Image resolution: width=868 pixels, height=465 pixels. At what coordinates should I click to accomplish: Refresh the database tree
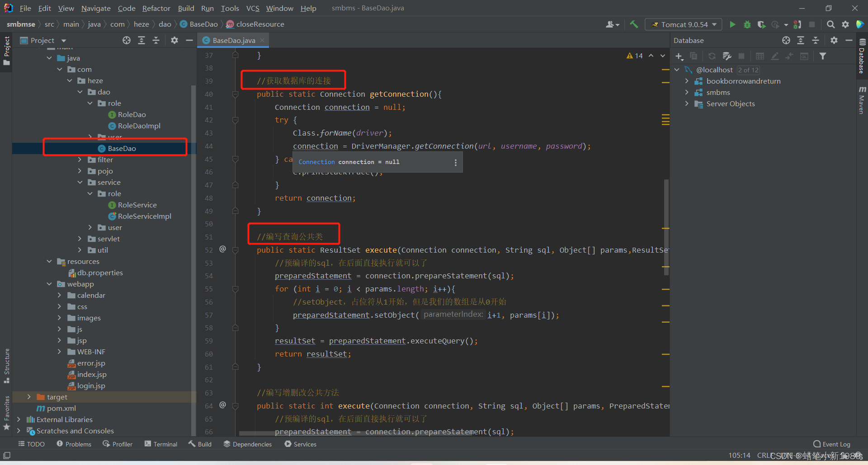point(712,56)
